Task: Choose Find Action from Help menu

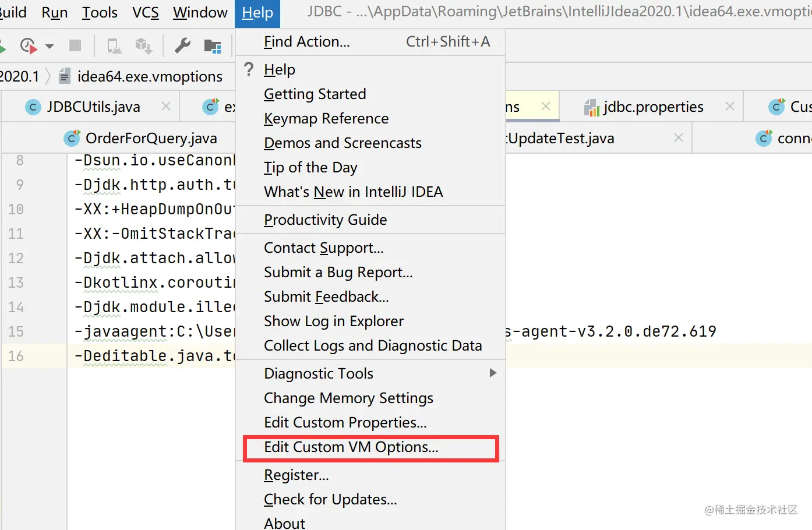Action: pyautogui.click(x=306, y=42)
